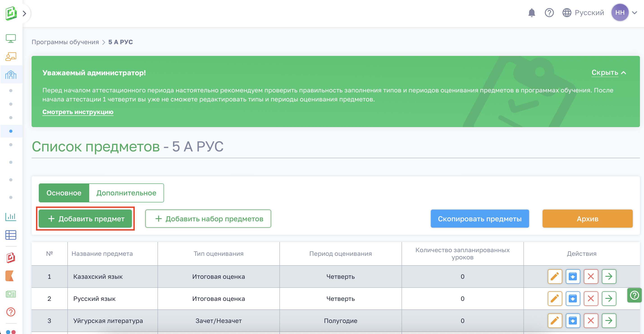Archive the Русский язык subject row

pos(573,298)
